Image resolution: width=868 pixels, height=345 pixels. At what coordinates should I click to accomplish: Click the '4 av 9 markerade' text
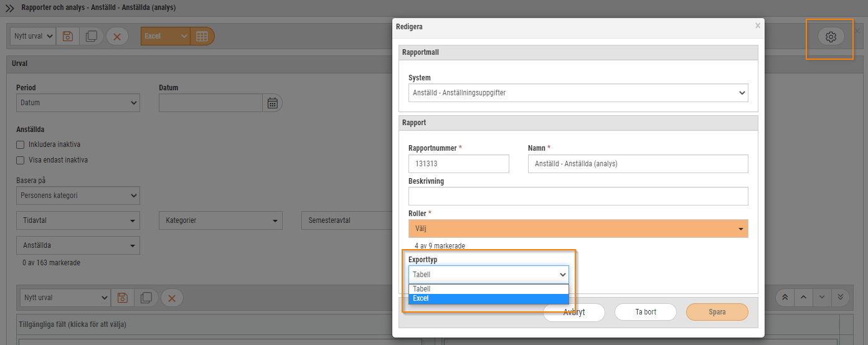click(x=440, y=246)
